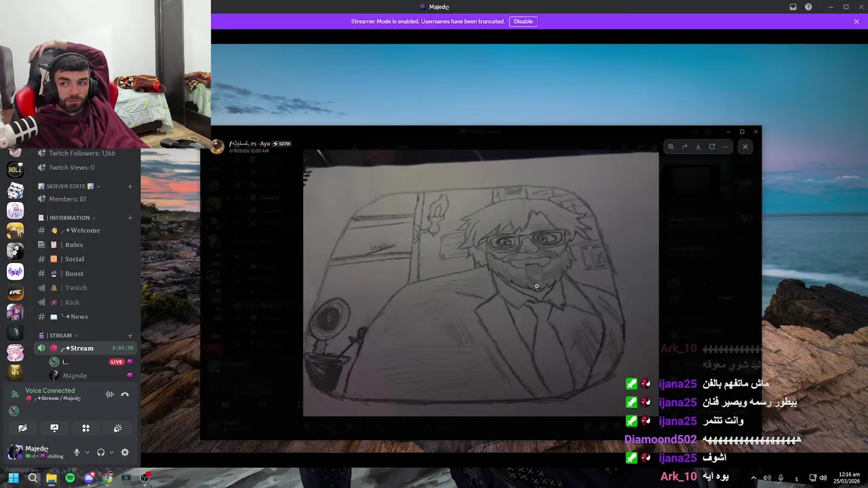Collapse the SERVER STATS category
868x488 pixels.
pos(70,186)
